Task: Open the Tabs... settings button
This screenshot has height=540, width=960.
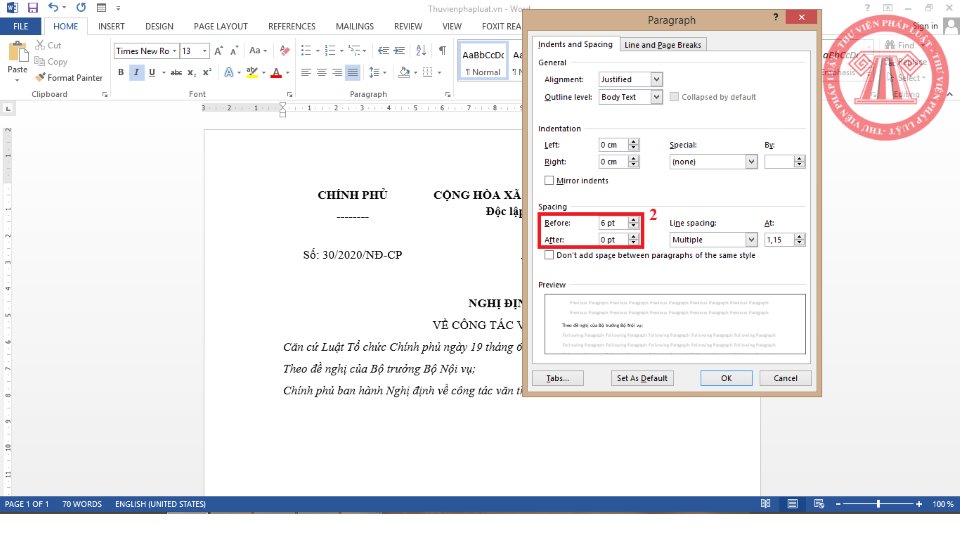Action: tap(558, 378)
